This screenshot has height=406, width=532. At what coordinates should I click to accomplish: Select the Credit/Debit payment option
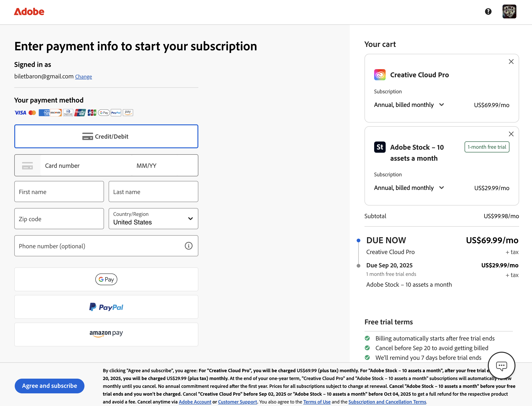point(106,136)
